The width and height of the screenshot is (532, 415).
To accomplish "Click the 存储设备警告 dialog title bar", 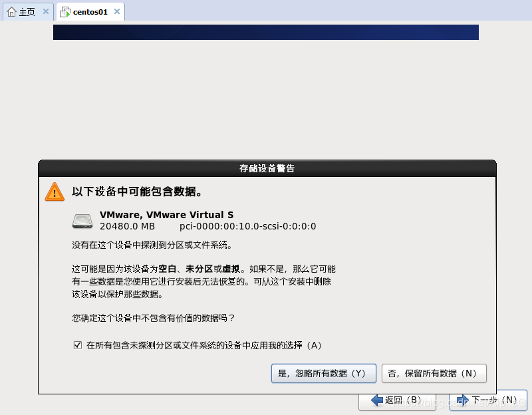I will (267, 168).
